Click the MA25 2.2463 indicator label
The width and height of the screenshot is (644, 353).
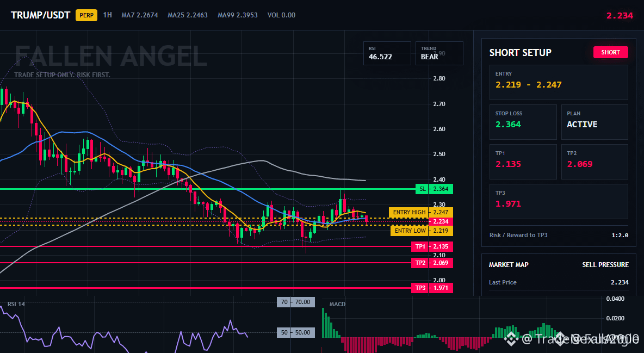pos(188,15)
